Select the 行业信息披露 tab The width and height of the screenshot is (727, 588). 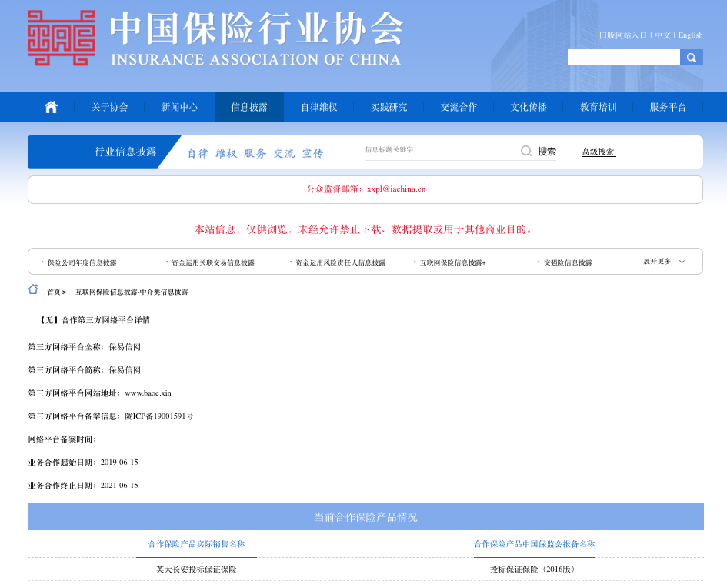125,152
